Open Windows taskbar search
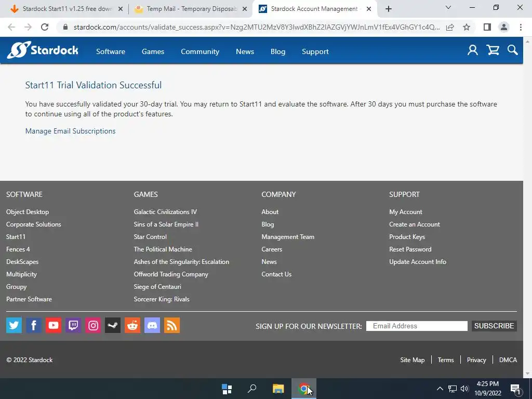Screen dimensions: 532x399 [x=252, y=389]
